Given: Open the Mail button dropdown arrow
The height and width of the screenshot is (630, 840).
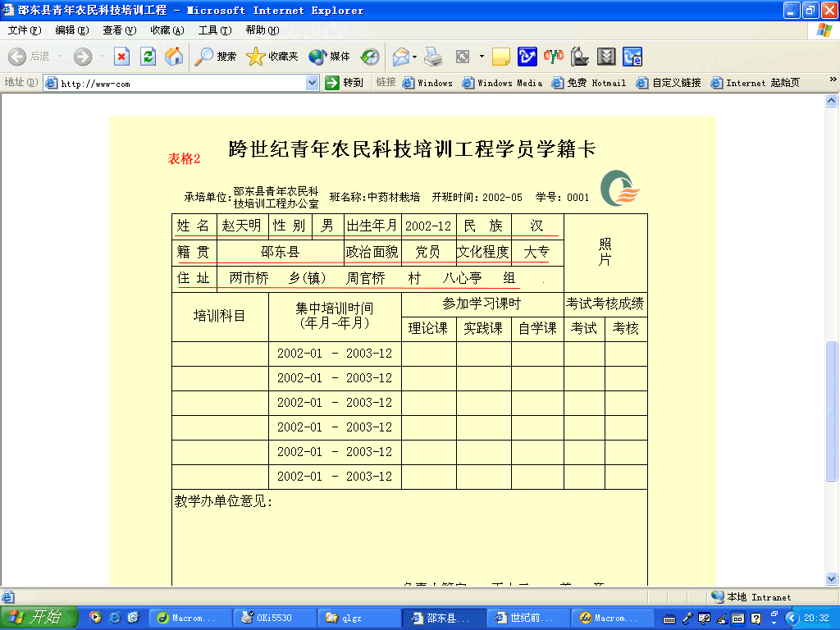Looking at the screenshot, I should (415, 57).
